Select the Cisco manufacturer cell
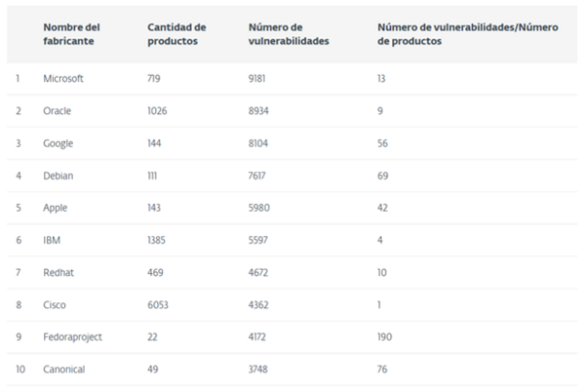The width and height of the screenshot is (585, 392). click(x=55, y=305)
